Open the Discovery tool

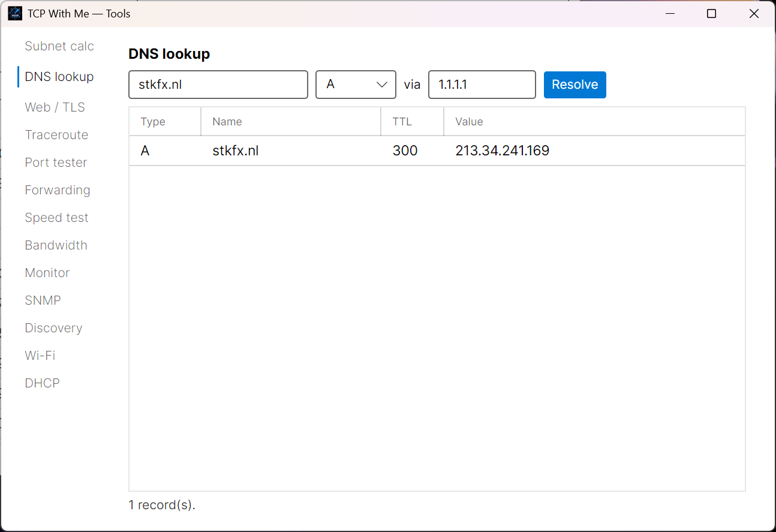(53, 328)
